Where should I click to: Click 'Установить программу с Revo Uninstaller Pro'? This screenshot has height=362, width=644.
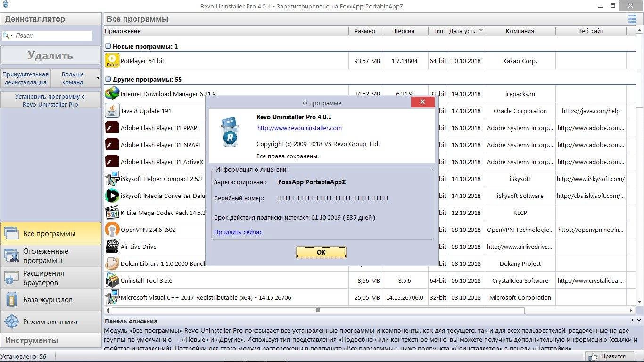click(50, 100)
